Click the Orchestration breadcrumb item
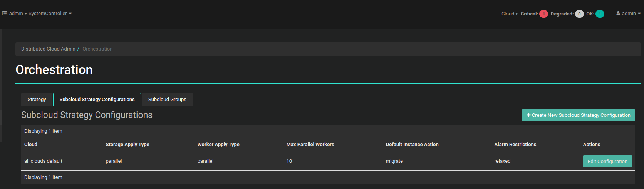Image resolution: width=644 pixels, height=189 pixels. click(97, 49)
